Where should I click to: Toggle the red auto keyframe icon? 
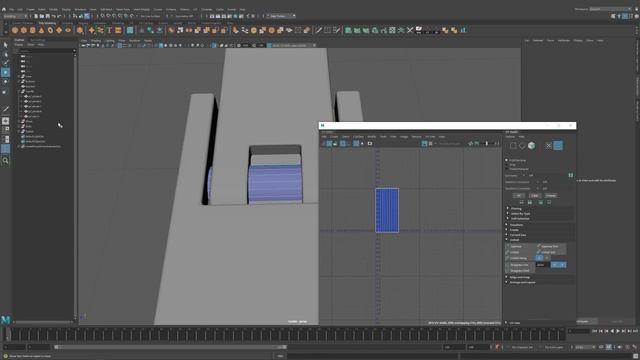coord(498,347)
